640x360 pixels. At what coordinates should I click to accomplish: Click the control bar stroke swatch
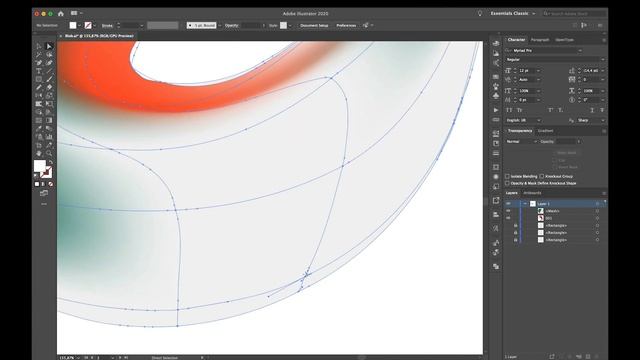[x=88, y=25]
